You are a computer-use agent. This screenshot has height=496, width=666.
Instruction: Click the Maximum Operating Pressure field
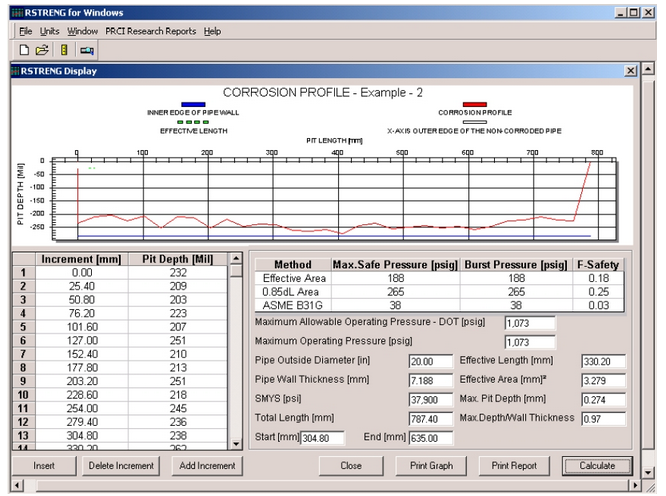(530, 342)
